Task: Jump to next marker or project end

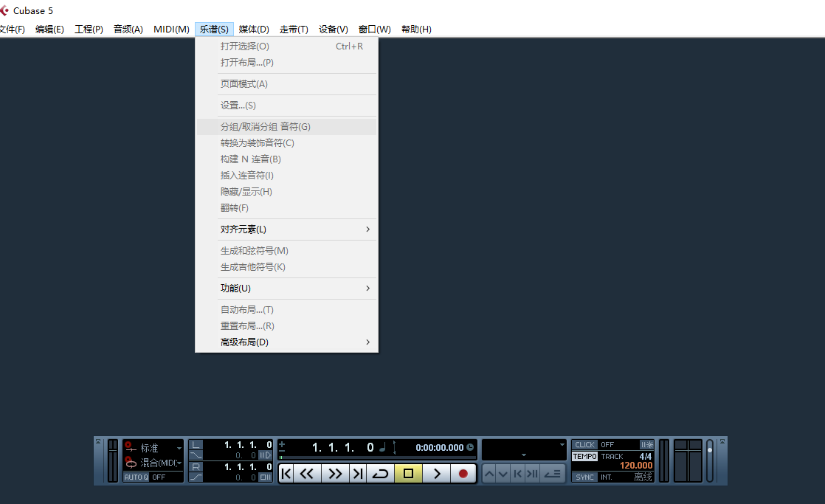Action: 358,474
